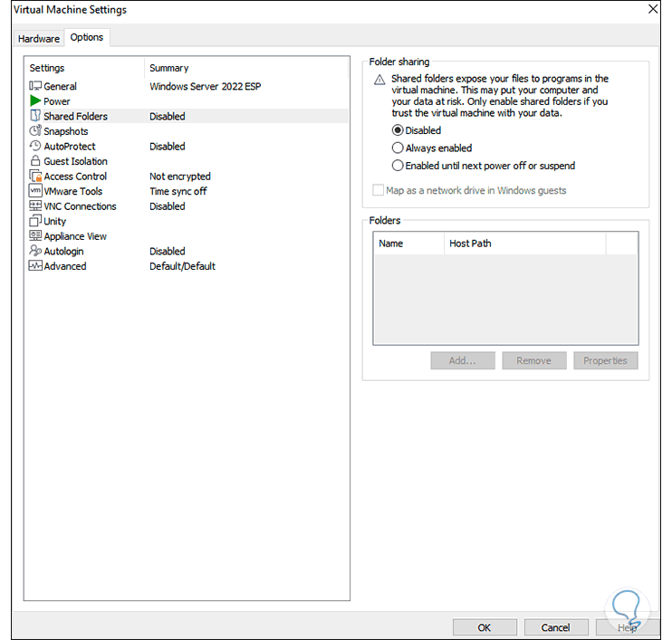The height and width of the screenshot is (640, 672).
Task: Select the VMware Tools row label
Action: 72,191
